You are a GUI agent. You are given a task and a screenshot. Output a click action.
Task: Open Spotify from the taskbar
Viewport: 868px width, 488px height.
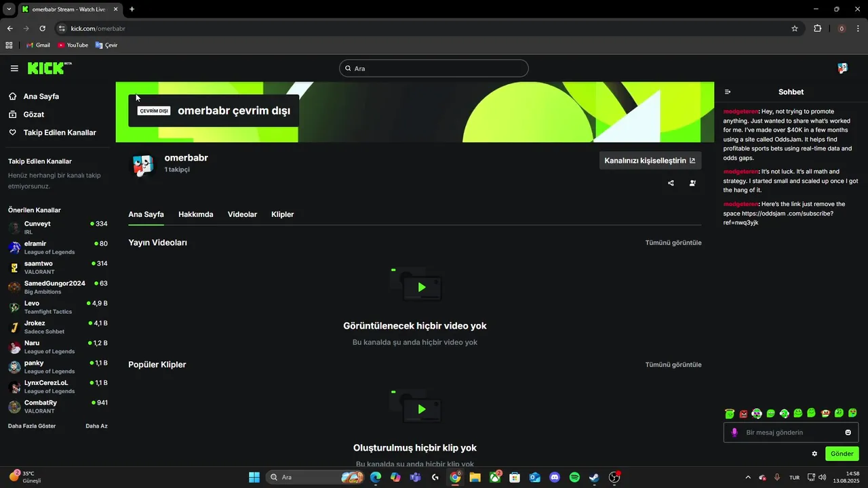(x=574, y=477)
